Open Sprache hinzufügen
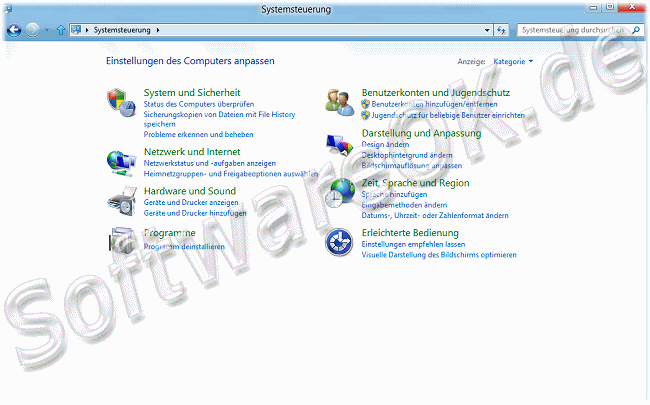Viewport: 650px width, 405px height. [x=394, y=194]
